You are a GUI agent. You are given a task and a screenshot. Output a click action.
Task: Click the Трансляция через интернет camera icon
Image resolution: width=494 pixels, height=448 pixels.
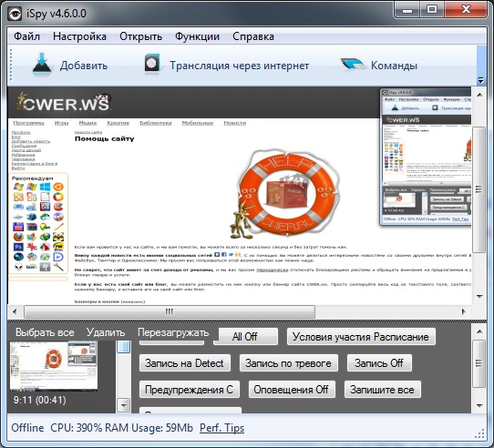[x=152, y=64]
